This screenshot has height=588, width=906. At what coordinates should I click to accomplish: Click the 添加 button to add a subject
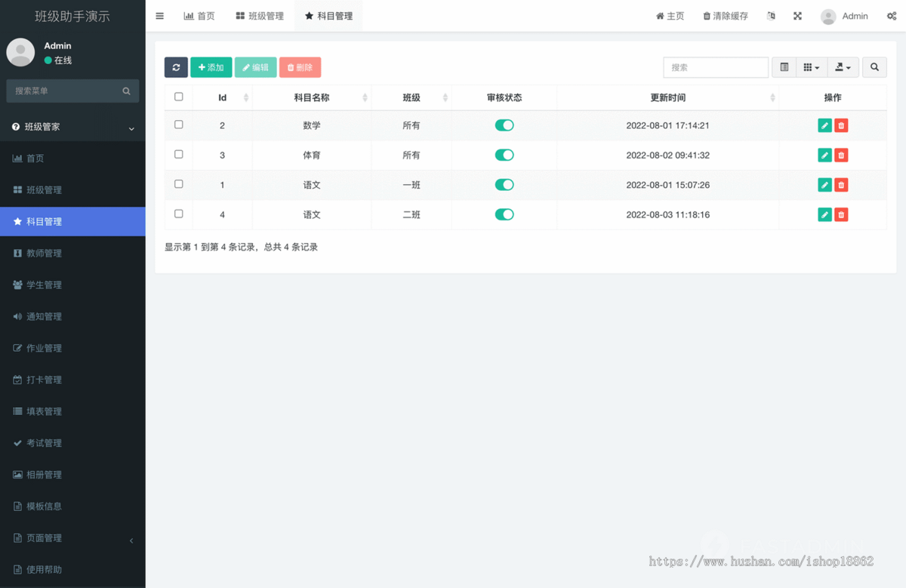click(x=211, y=67)
